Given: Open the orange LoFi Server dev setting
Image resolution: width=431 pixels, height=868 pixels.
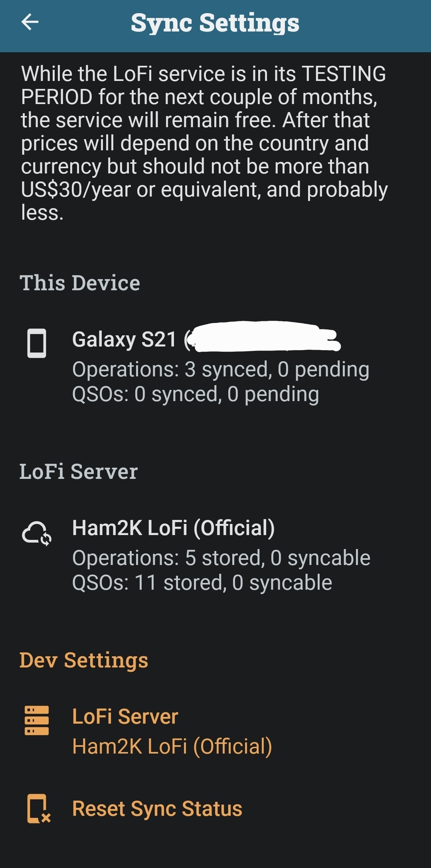Looking at the screenshot, I should [x=125, y=716].
